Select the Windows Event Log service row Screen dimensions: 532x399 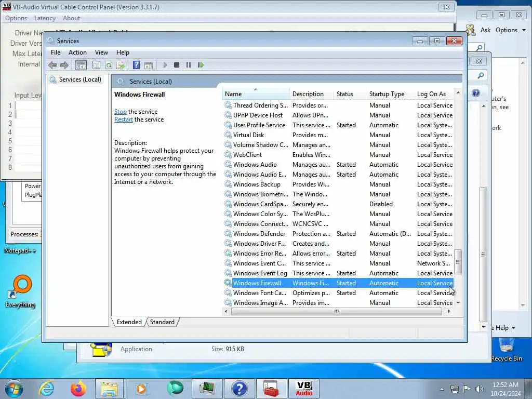tap(338, 273)
